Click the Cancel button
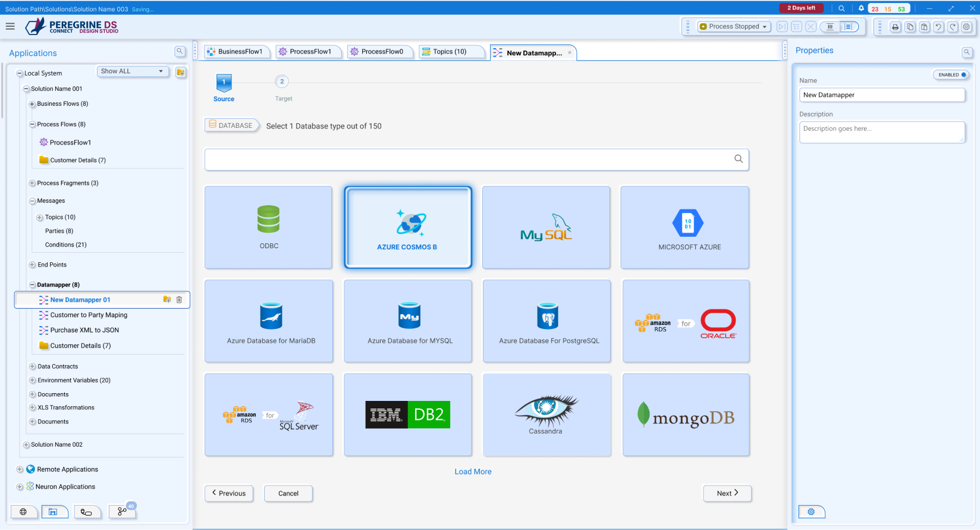The width and height of the screenshot is (980, 530). click(x=288, y=493)
